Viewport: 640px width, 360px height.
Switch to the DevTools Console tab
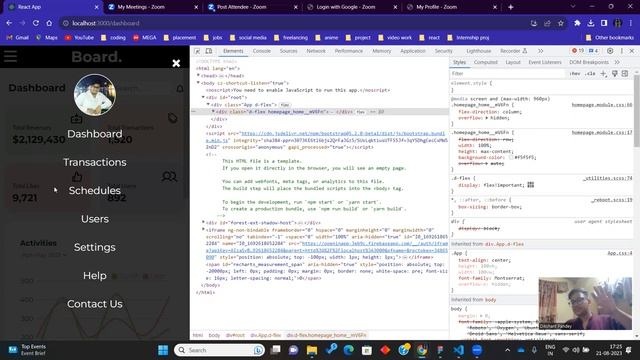262,51
